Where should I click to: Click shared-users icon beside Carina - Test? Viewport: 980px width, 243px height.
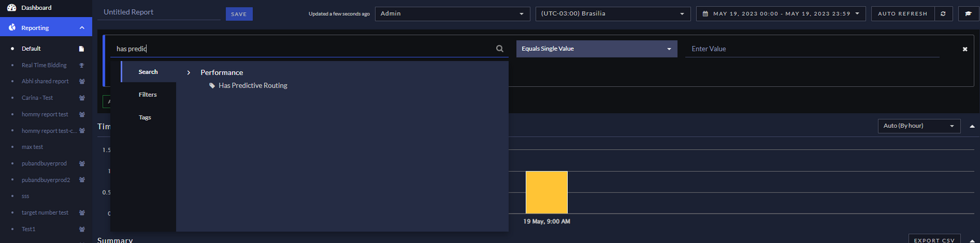(x=82, y=98)
